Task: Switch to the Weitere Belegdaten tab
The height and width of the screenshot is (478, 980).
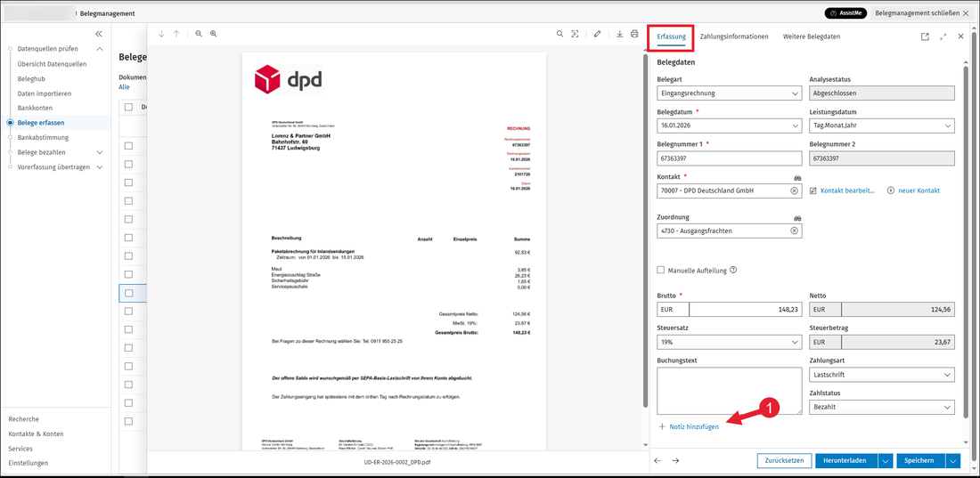Action: 812,36
